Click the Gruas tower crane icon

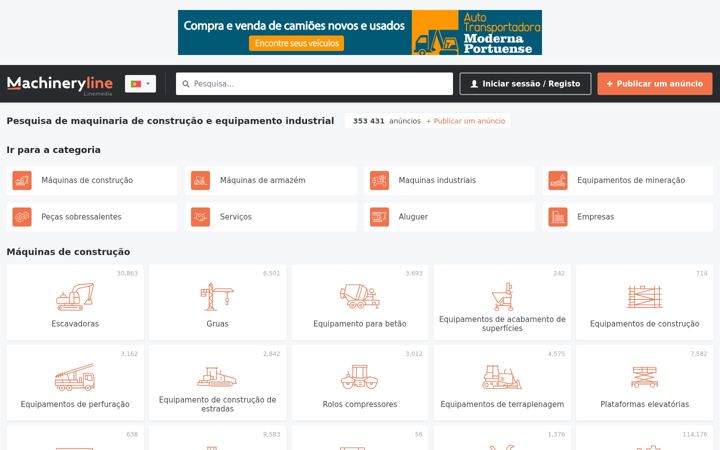[x=217, y=297]
